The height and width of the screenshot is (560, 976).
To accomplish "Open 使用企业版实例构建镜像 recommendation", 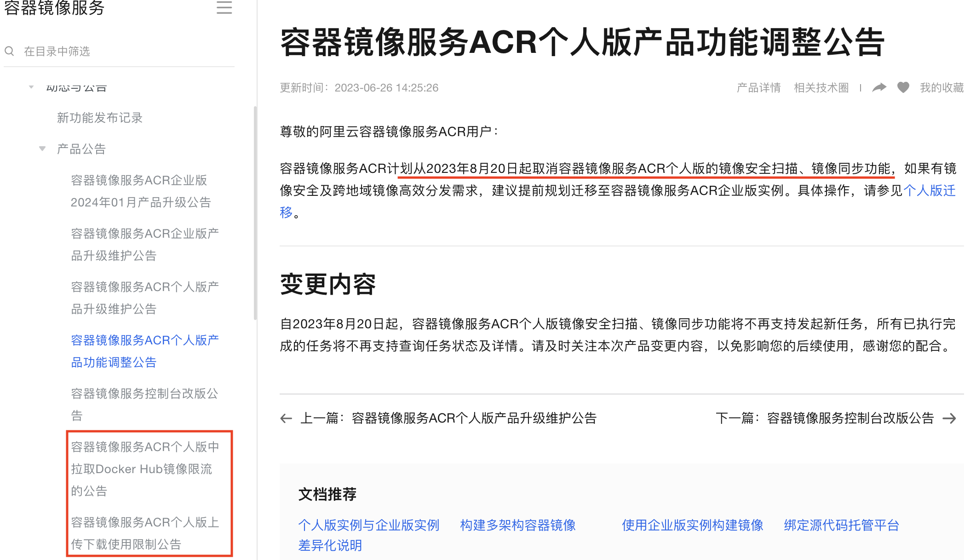I will pos(693,525).
